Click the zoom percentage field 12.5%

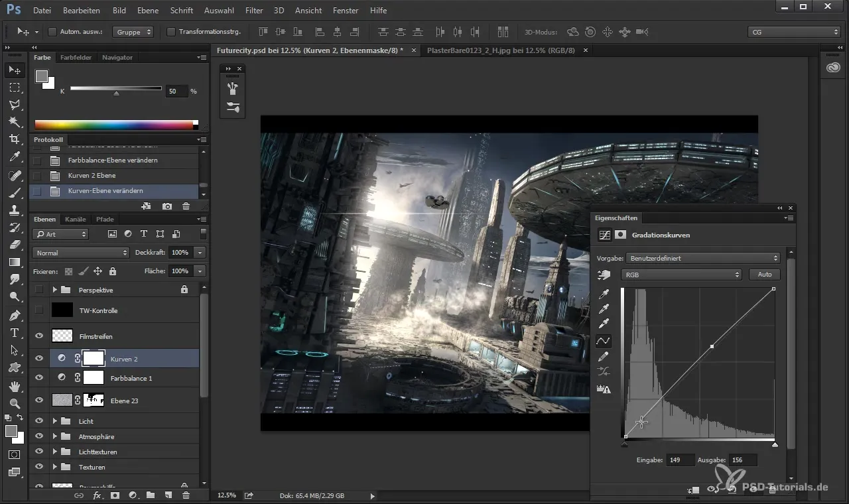227,495
